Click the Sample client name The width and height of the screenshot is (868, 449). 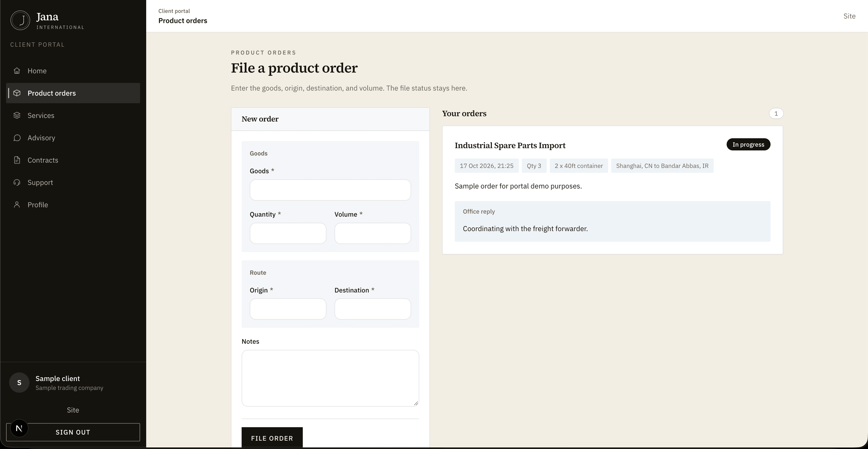58,378
